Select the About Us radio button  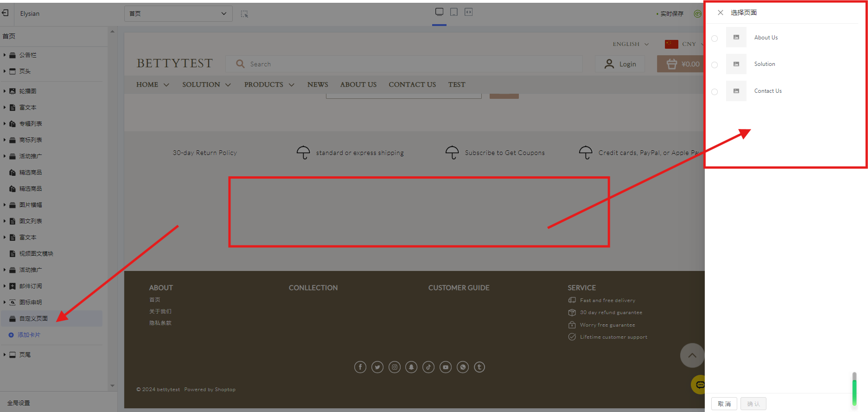click(x=715, y=39)
